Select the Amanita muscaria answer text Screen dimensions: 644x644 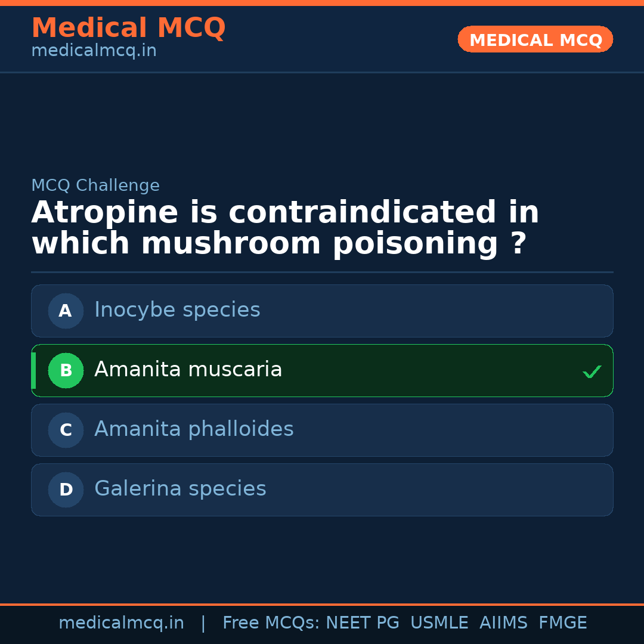click(188, 370)
